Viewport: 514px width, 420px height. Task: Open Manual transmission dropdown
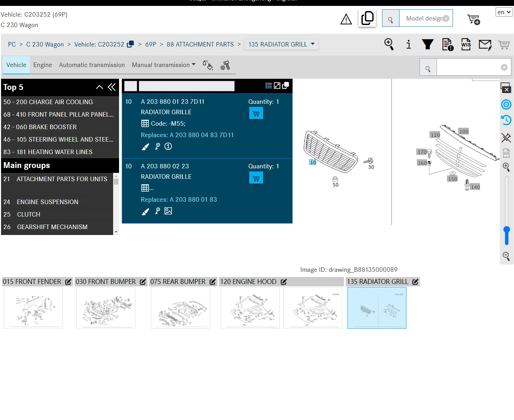163,65
